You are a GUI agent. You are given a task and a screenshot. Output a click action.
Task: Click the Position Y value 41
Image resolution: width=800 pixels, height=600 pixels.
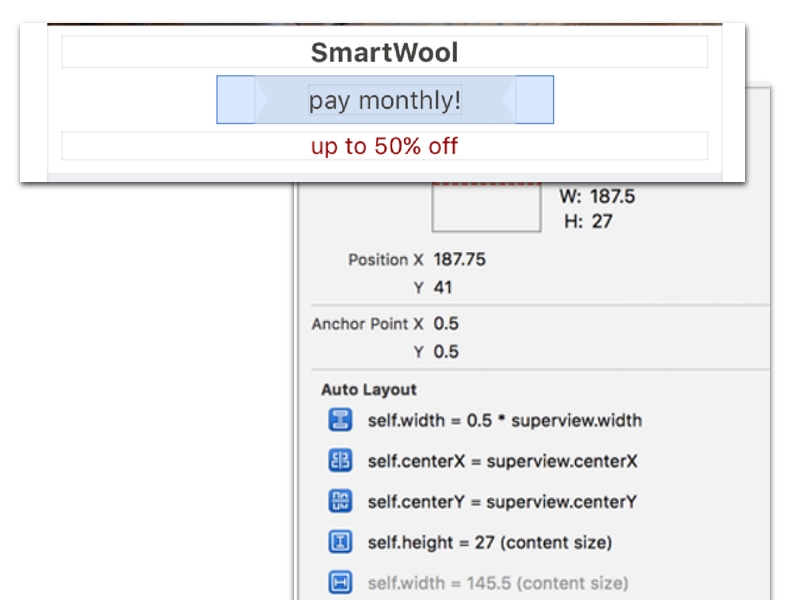pyautogui.click(x=443, y=287)
